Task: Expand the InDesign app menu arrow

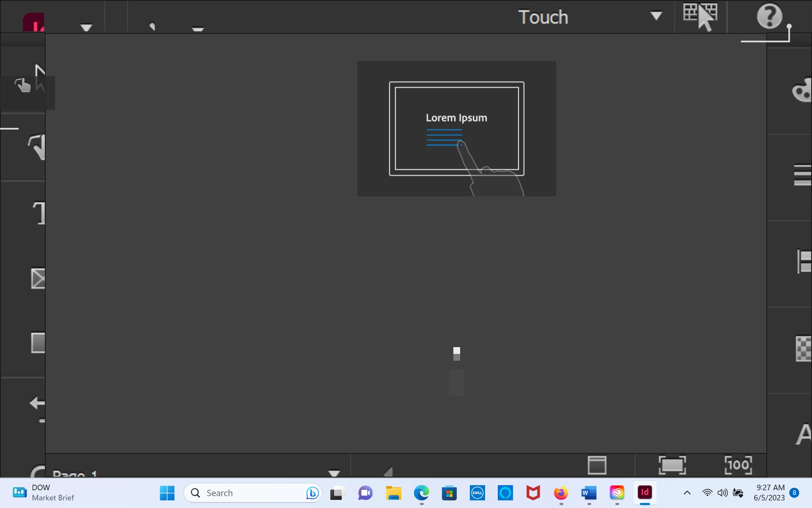Action: tap(86, 28)
